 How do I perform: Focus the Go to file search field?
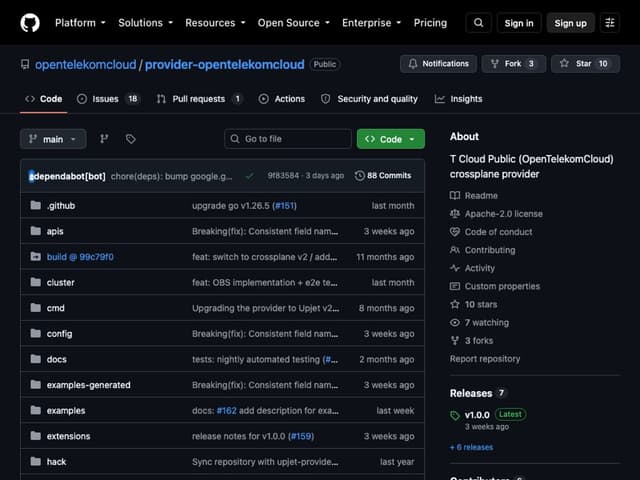[x=288, y=139]
